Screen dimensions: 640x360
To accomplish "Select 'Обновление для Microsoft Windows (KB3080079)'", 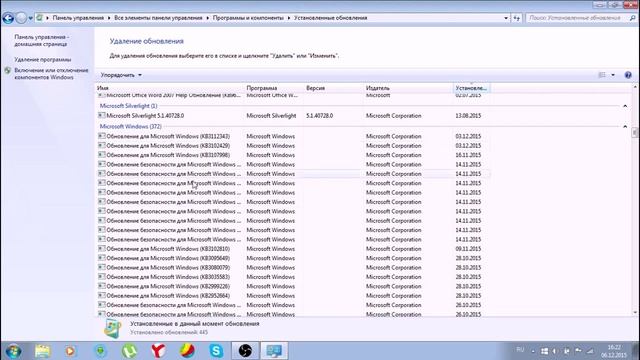I will [168, 268].
